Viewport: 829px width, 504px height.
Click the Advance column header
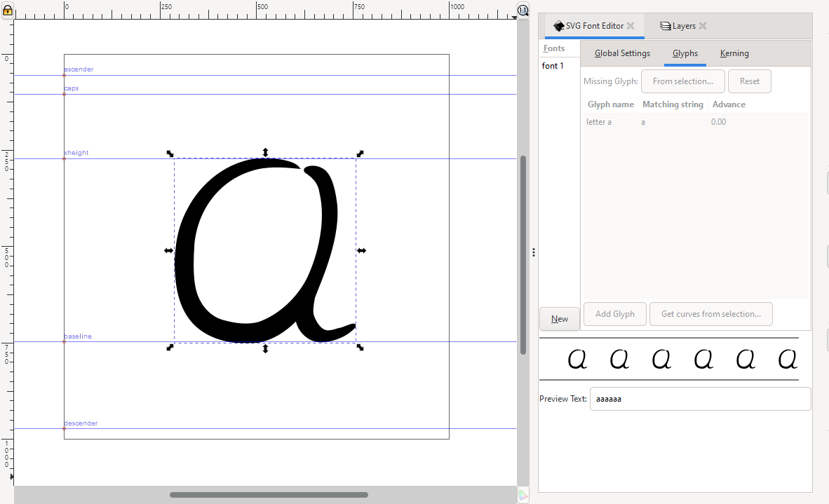[729, 104]
